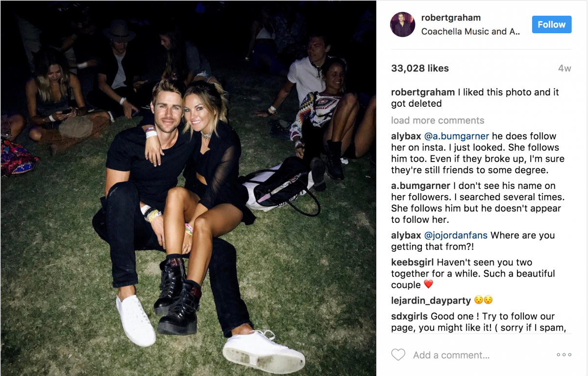The width and height of the screenshot is (588, 376).
Task: Open the three-dot more options menu
Action: coord(564,355)
